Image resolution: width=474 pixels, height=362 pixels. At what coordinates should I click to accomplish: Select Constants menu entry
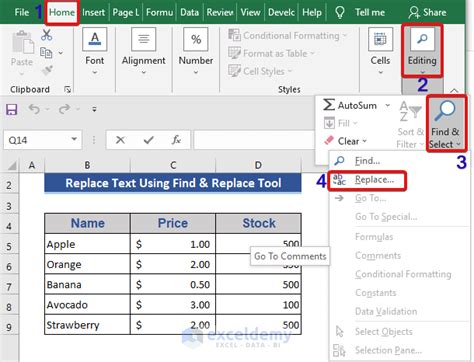click(375, 293)
